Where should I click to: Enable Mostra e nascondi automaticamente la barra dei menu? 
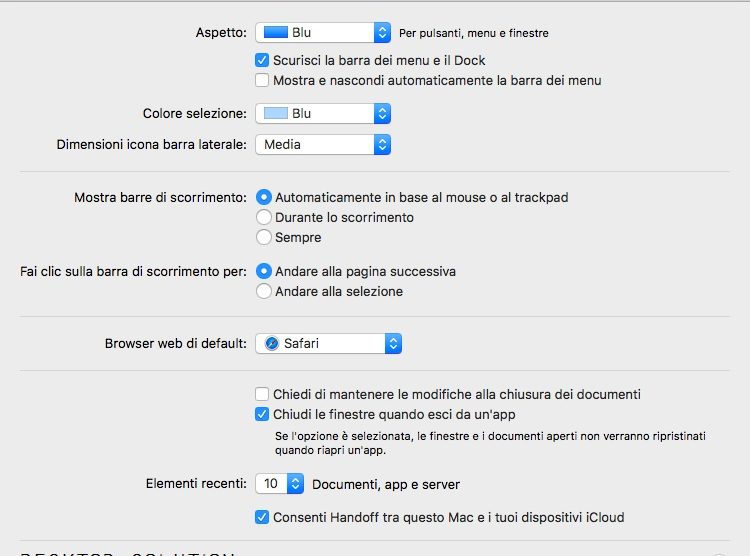tap(262, 80)
